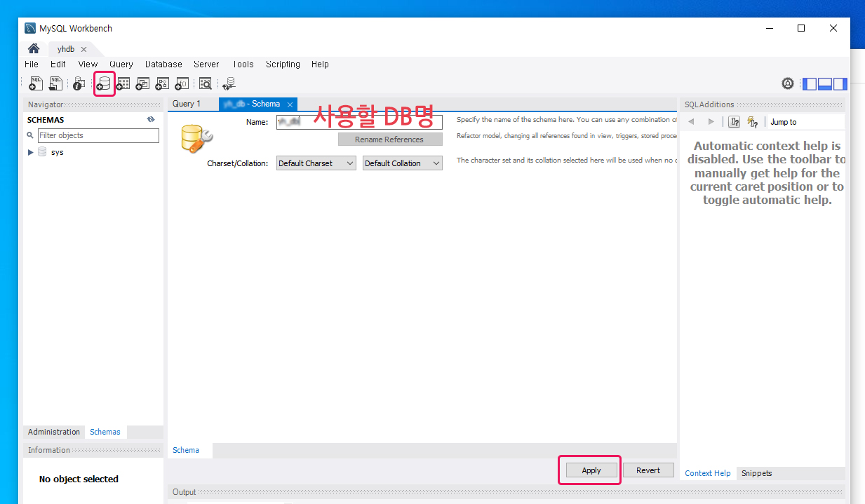Open the Default Charset dropdown
This screenshot has height=504, width=865.
point(316,163)
